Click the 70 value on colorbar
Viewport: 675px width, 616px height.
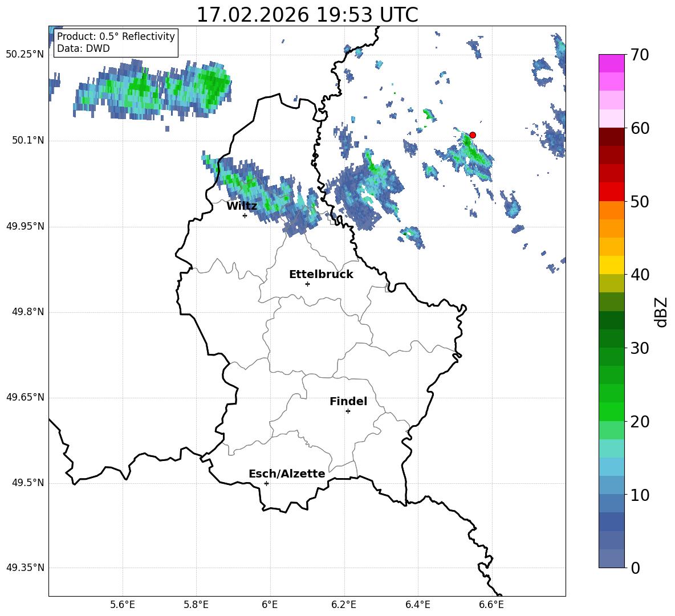point(640,55)
